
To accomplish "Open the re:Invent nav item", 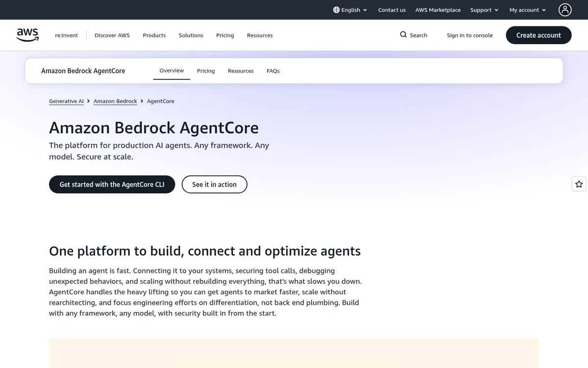I will point(66,35).
